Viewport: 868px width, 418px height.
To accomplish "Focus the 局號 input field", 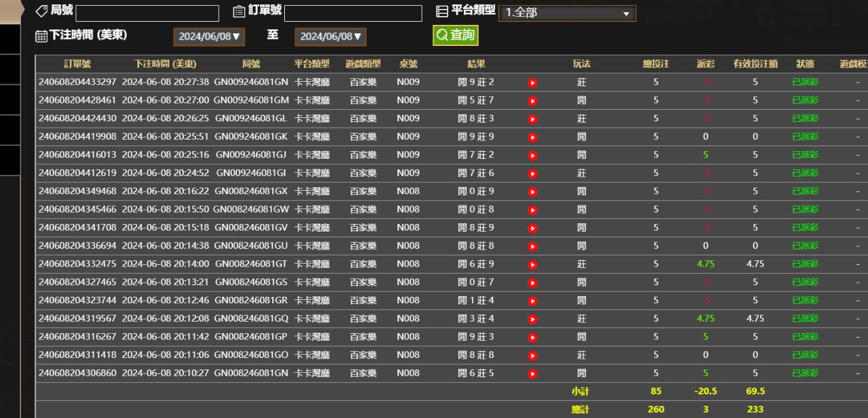I will point(147,13).
